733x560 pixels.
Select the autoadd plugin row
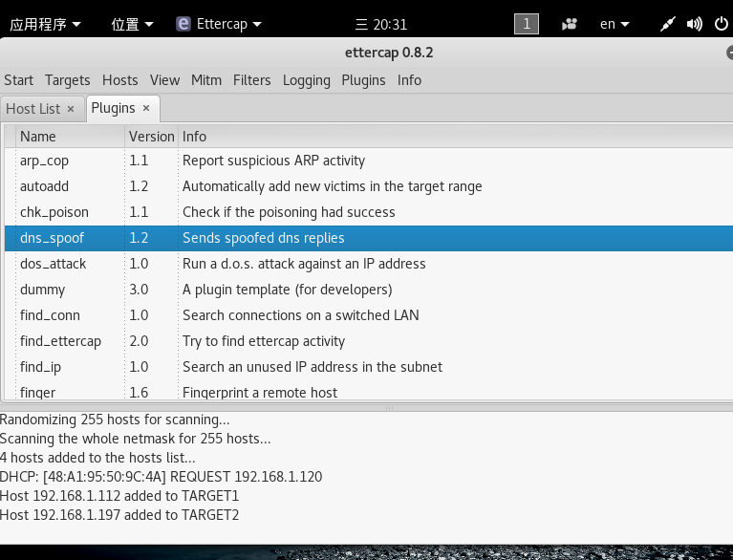369,186
